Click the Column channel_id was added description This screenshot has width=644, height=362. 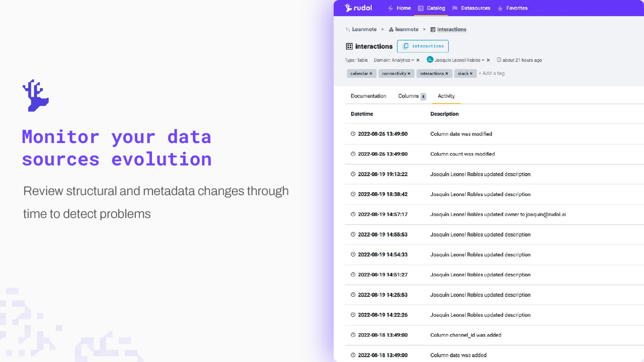coord(466,335)
